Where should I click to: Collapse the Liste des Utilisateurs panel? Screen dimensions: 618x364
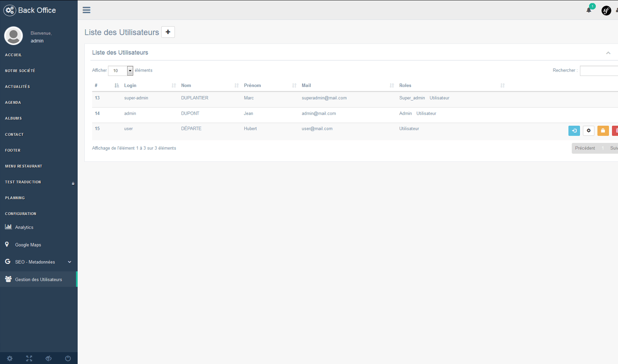click(x=608, y=53)
